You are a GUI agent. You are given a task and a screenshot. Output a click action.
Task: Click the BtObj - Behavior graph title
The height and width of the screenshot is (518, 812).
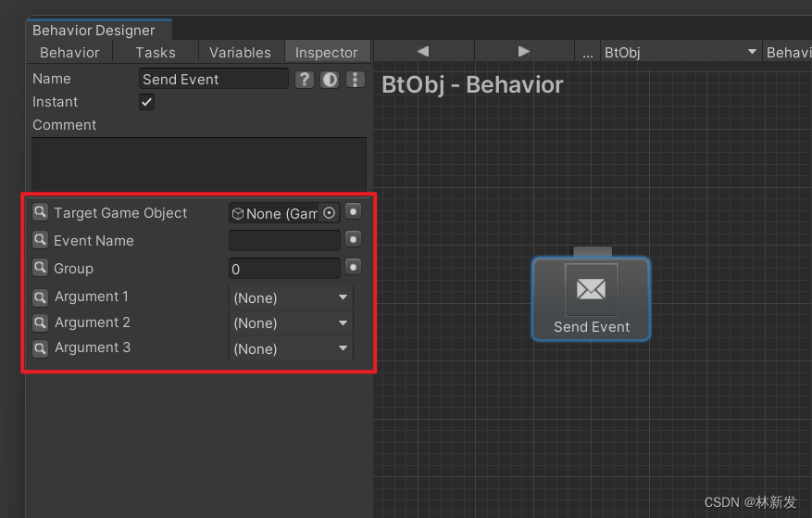point(472,85)
